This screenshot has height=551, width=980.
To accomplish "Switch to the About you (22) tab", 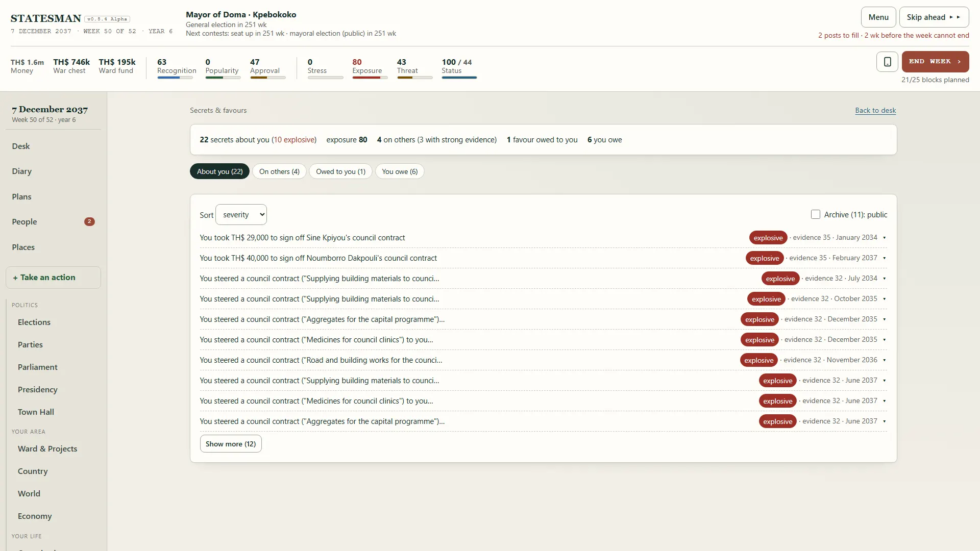I will pos(219,171).
